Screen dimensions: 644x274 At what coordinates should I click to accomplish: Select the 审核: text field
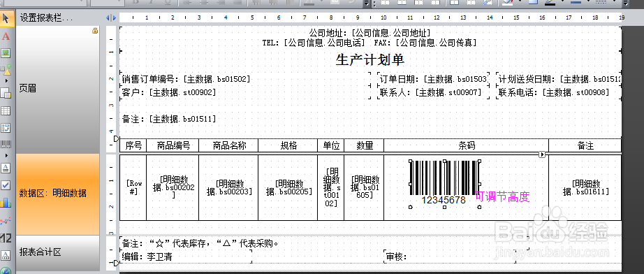coord(450,257)
